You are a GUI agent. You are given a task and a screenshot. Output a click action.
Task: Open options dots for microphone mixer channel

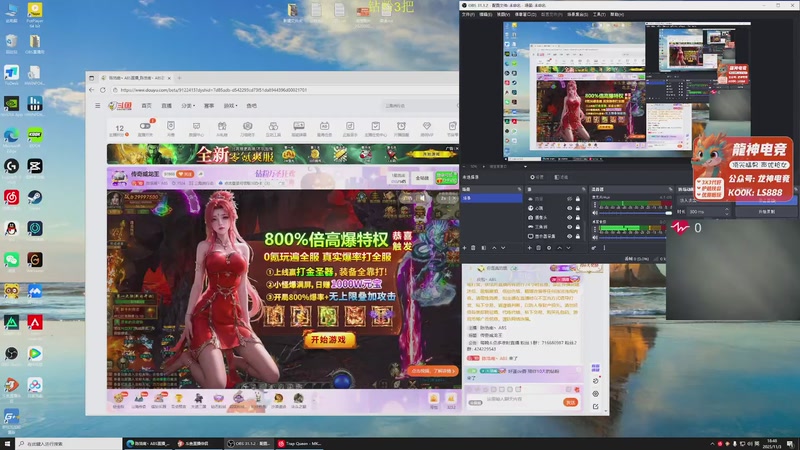(x=595, y=205)
